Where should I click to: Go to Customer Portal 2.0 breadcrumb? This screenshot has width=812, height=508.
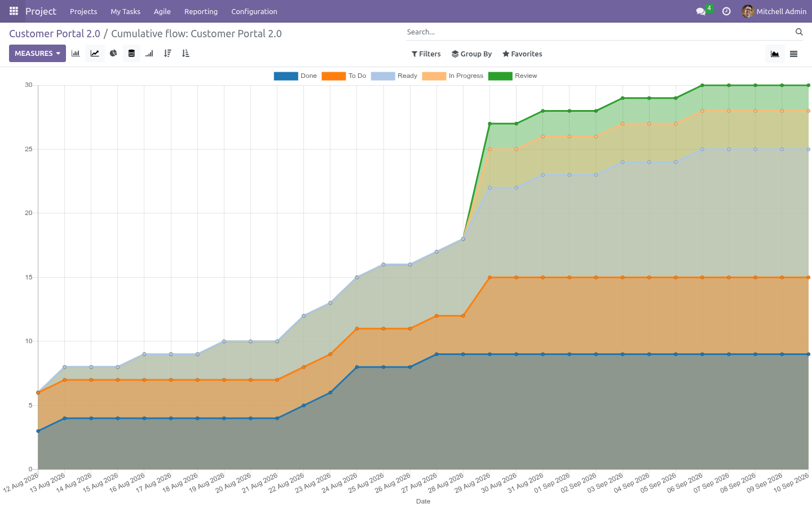55,34
